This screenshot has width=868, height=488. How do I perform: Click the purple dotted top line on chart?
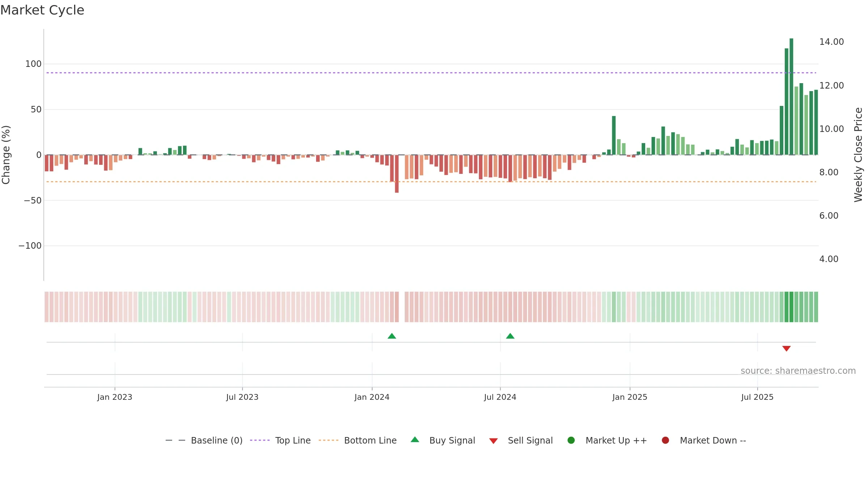[431, 73]
